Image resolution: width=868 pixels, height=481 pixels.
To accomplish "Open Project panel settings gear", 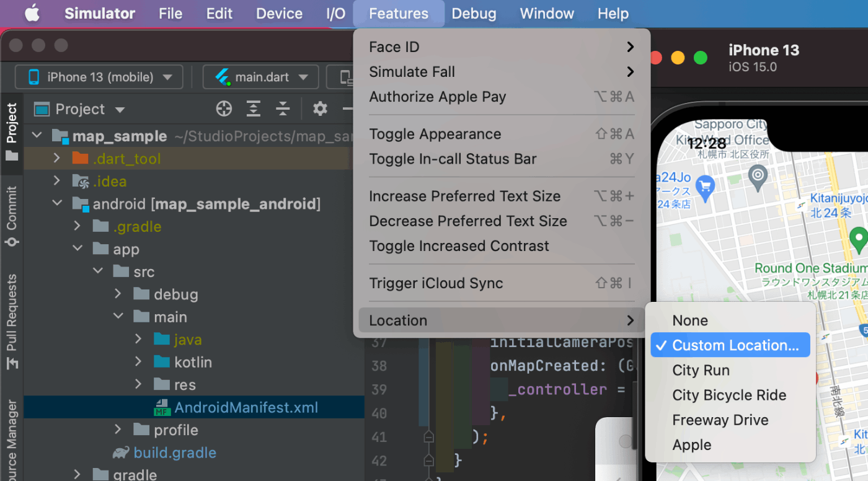I will 320,109.
